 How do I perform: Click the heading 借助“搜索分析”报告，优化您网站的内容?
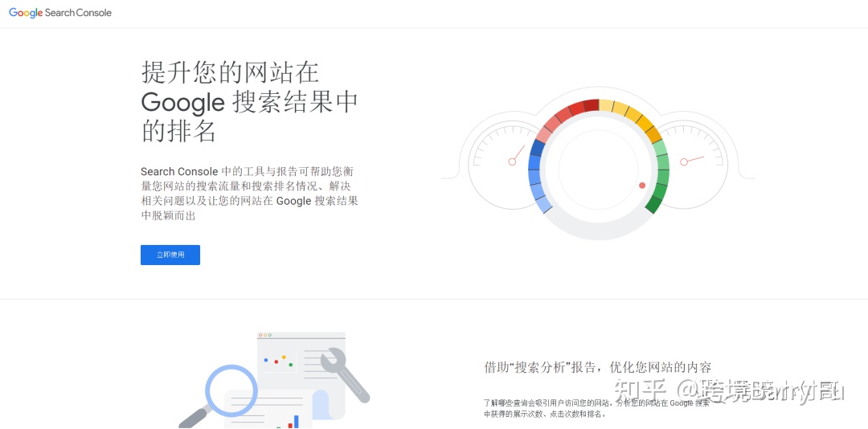[x=598, y=367]
